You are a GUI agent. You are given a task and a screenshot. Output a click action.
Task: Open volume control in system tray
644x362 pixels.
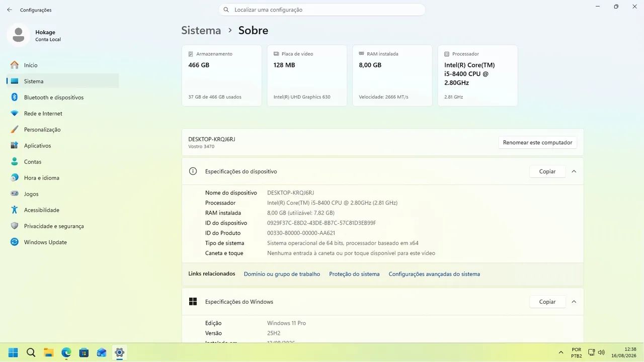click(x=601, y=352)
